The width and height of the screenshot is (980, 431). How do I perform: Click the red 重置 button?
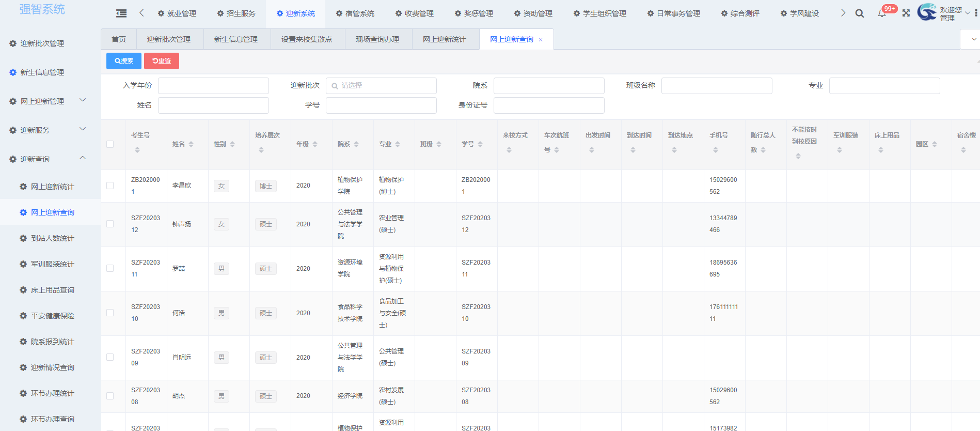point(162,61)
